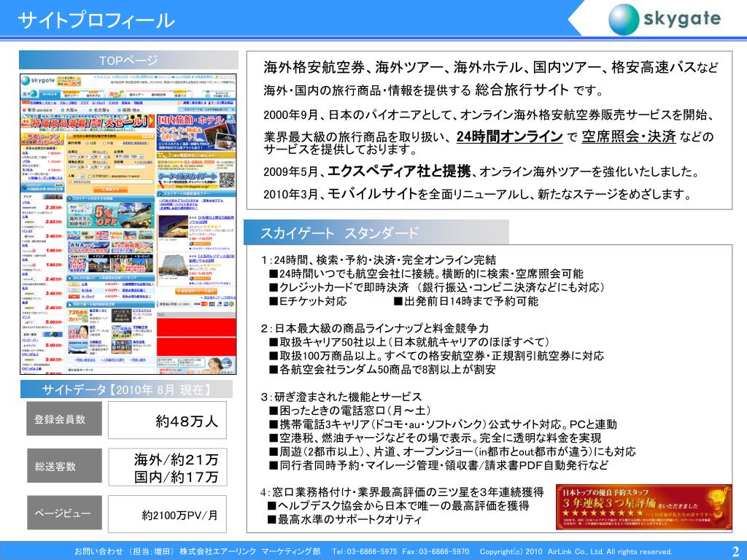Click the 約2100万PV/月 value box
The width and height of the screenshot is (747, 560).
tap(167, 514)
